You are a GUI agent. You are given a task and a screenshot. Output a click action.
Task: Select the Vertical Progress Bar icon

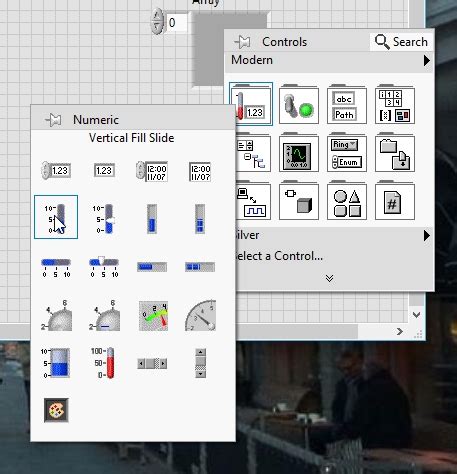(152, 219)
